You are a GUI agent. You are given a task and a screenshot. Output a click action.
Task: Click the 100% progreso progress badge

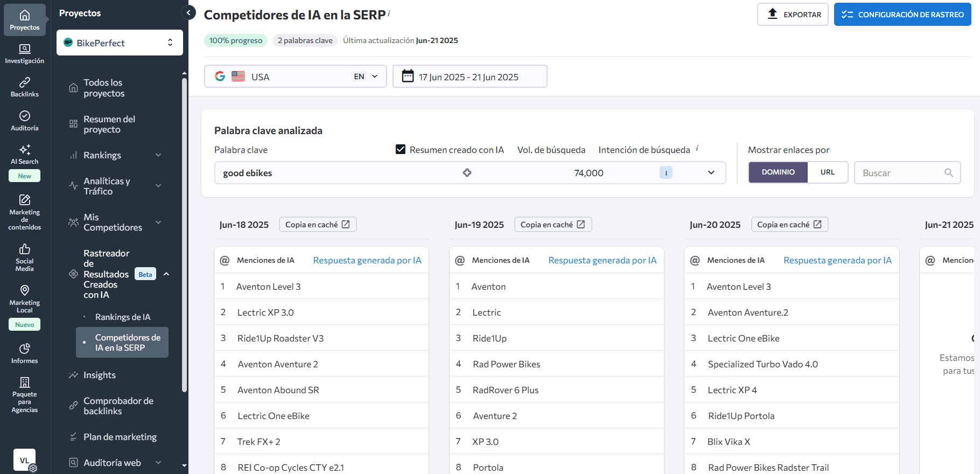click(x=236, y=40)
